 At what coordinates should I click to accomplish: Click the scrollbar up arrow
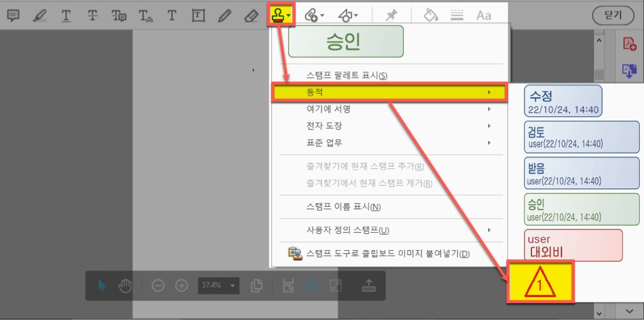pyautogui.click(x=599, y=40)
